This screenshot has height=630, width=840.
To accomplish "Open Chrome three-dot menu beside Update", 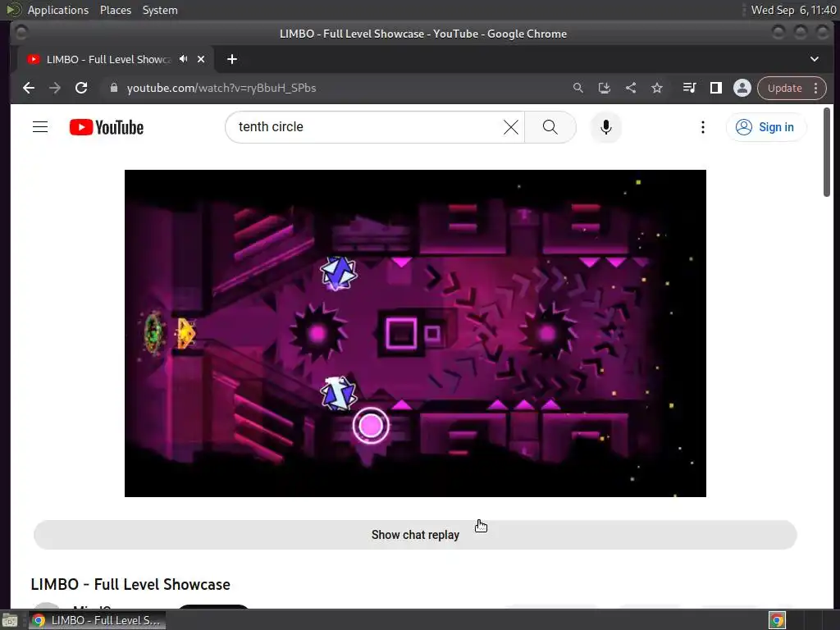I will (816, 89).
